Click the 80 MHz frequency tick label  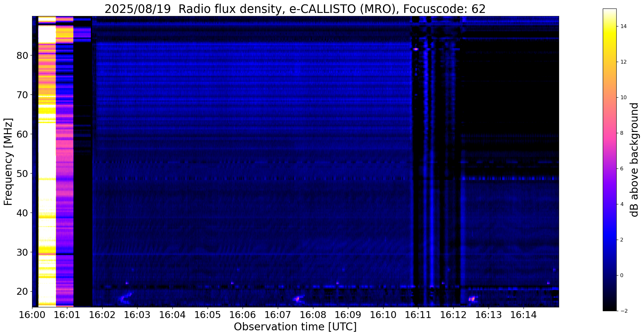pos(22,55)
